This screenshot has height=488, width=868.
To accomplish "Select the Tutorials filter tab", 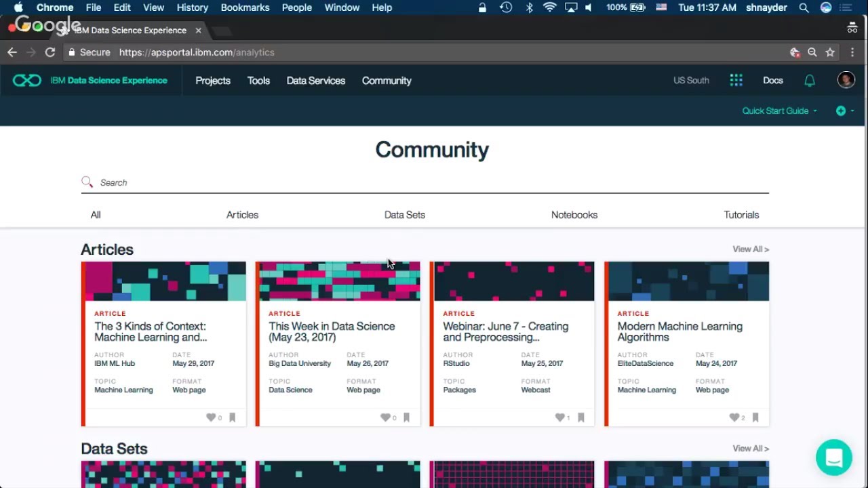I will tap(741, 215).
